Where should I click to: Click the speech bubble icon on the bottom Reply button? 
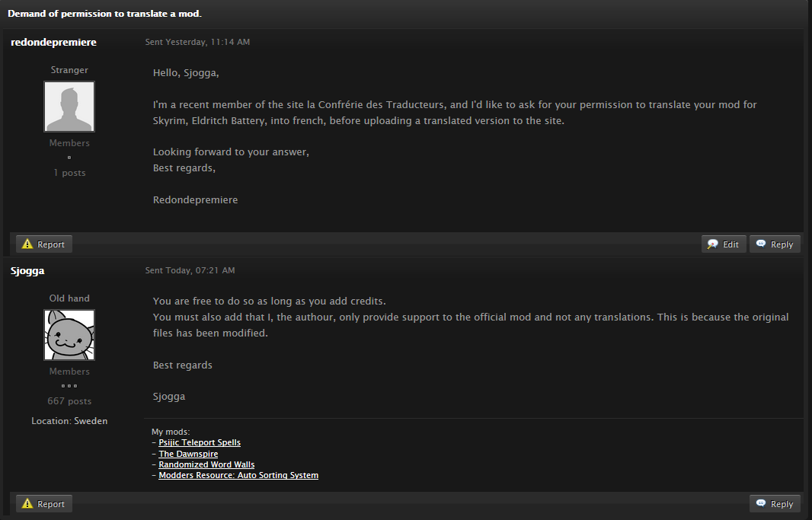click(761, 504)
